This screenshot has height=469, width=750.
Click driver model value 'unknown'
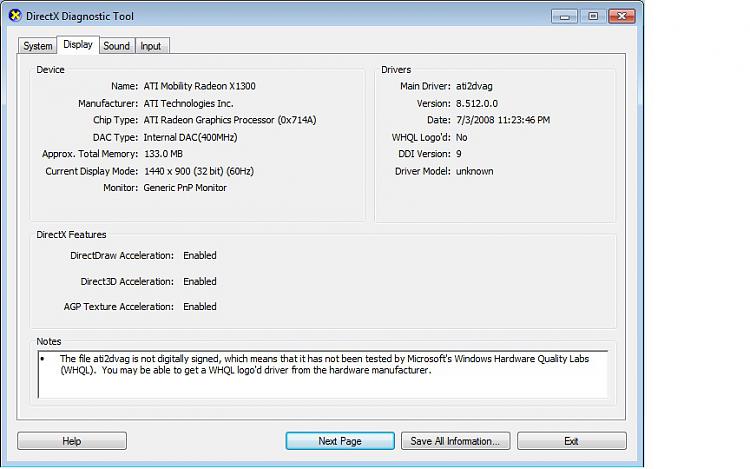click(x=474, y=171)
